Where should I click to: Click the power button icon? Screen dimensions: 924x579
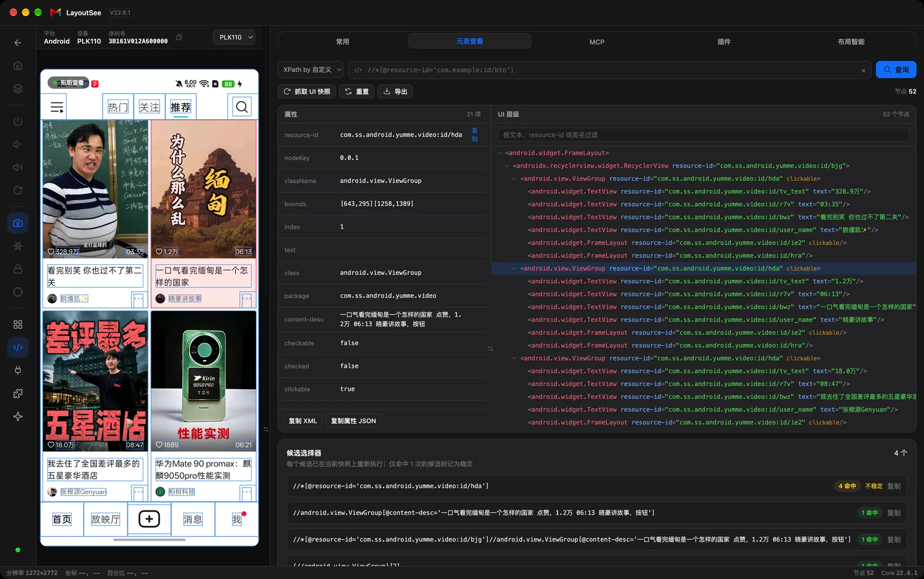point(18,122)
